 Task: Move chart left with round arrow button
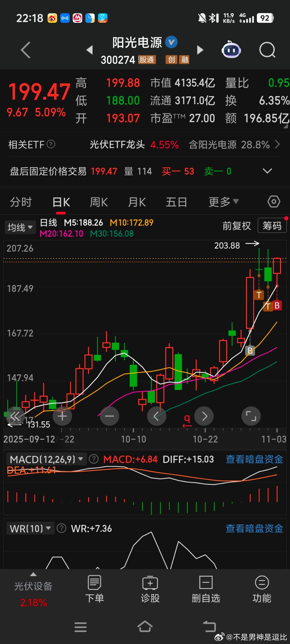click(157, 416)
